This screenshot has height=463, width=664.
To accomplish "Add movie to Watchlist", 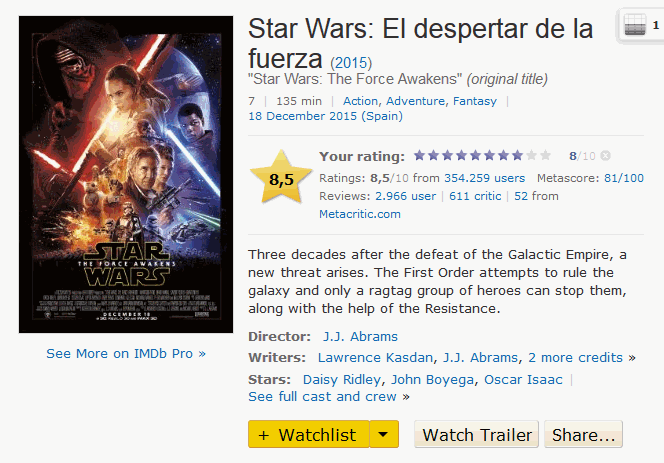I will pyautogui.click(x=308, y=435).
